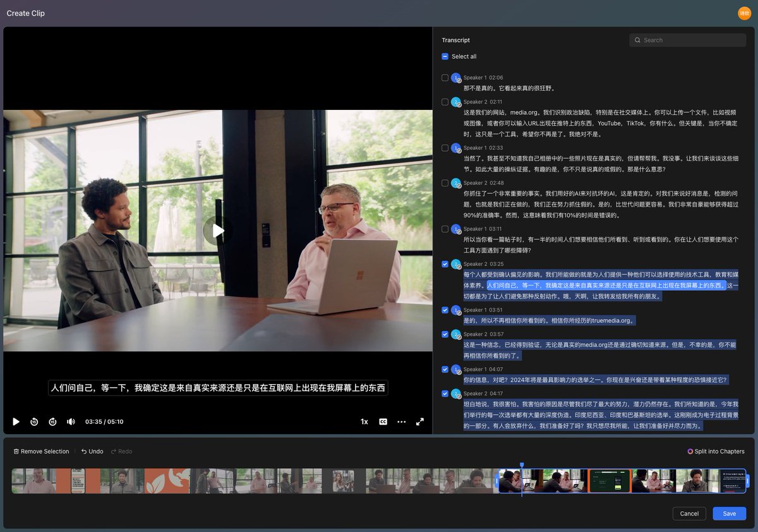Skip forward 10 seconds icon
This screenshot has height=532, width=758.
click(x=53, y=421)
